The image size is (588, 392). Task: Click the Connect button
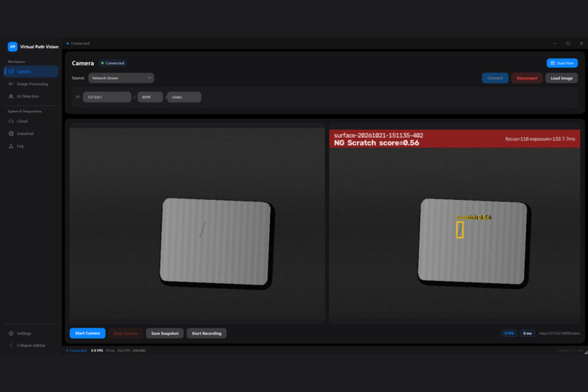click(x=495, y=78)
